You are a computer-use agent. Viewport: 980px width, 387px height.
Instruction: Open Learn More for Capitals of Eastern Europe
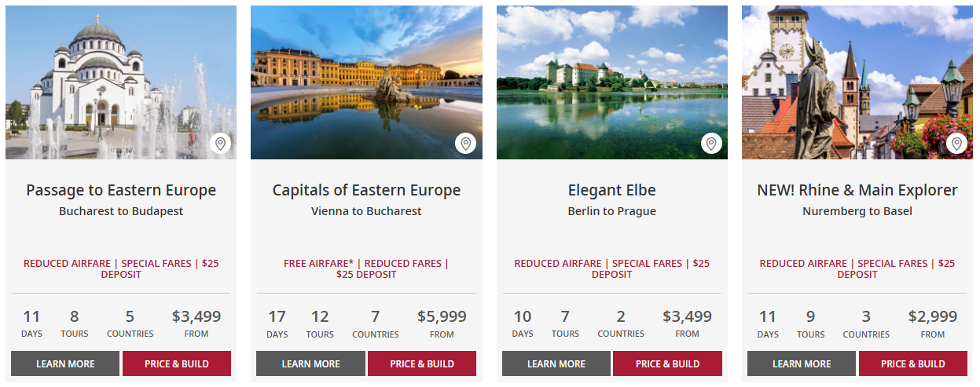310,363
